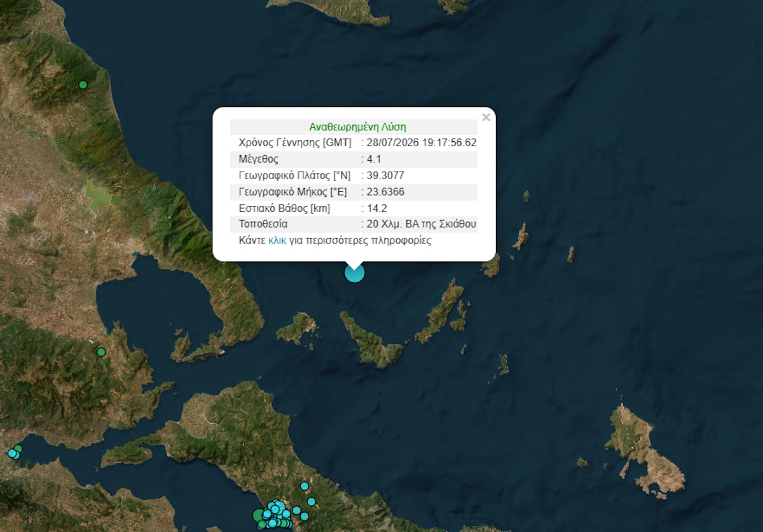Click Skiathos island on the map

coord(297,328)
